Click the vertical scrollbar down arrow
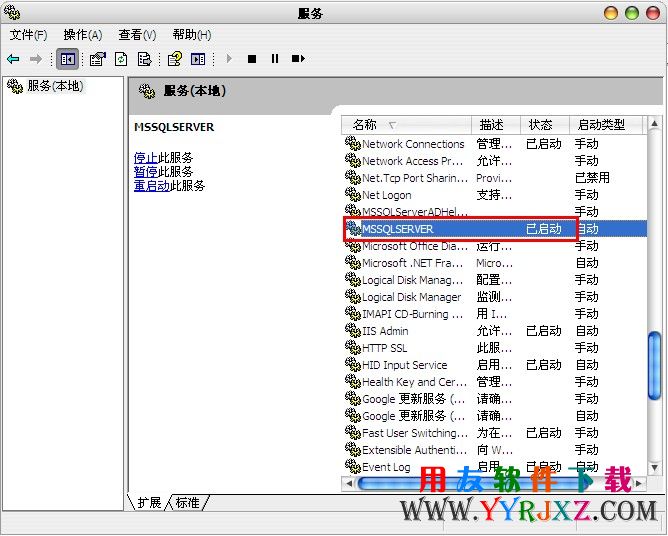Image resolution: width=668 pixels, height=536 pixels. [654, 467]
